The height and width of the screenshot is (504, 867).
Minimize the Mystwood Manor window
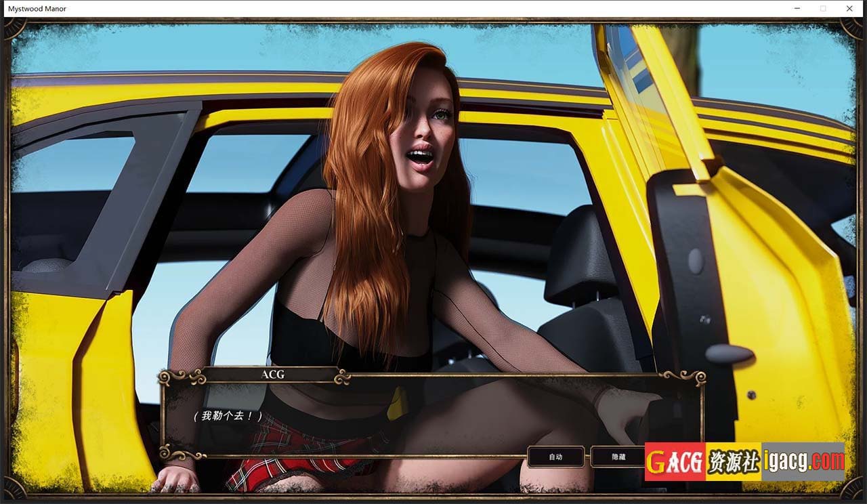click(797, 9)
